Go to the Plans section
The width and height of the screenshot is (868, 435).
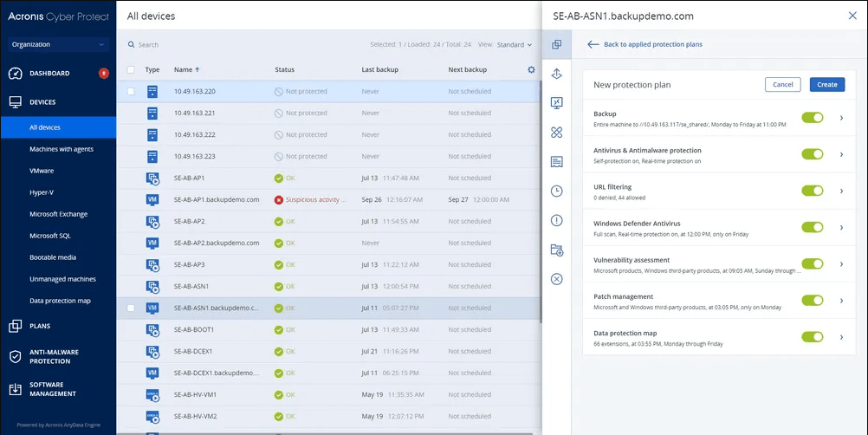pyautogui.click(x=40, y=327)
